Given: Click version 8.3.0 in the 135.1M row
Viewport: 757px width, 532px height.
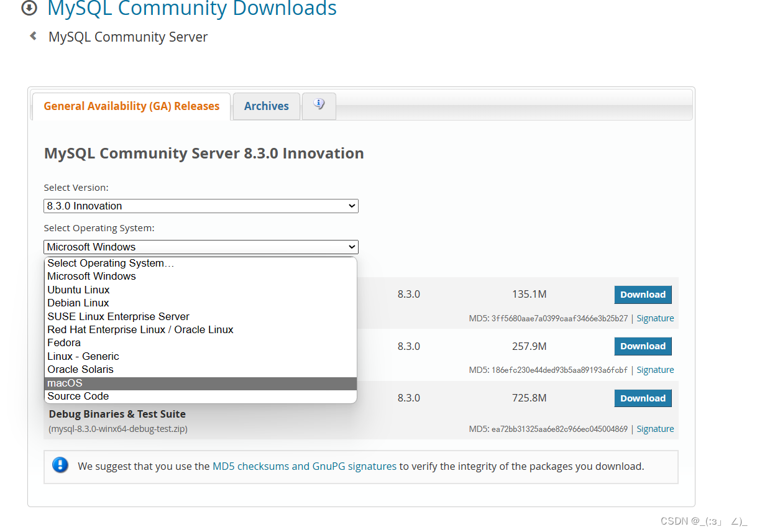Looking at the screenshot, I should coord(409,294).
